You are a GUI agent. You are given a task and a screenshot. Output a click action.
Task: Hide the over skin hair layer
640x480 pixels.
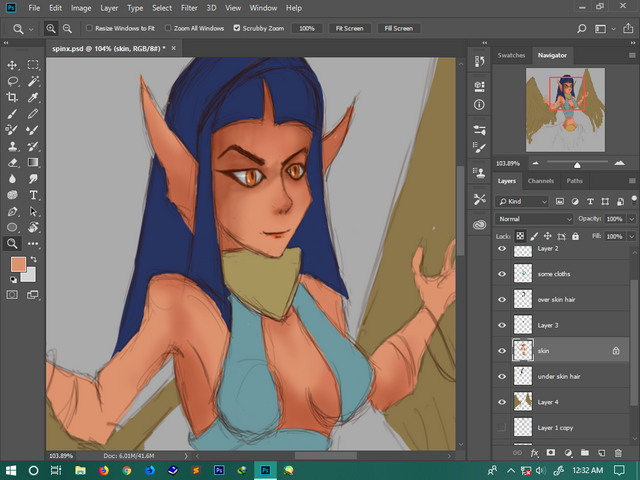point(502,300)
